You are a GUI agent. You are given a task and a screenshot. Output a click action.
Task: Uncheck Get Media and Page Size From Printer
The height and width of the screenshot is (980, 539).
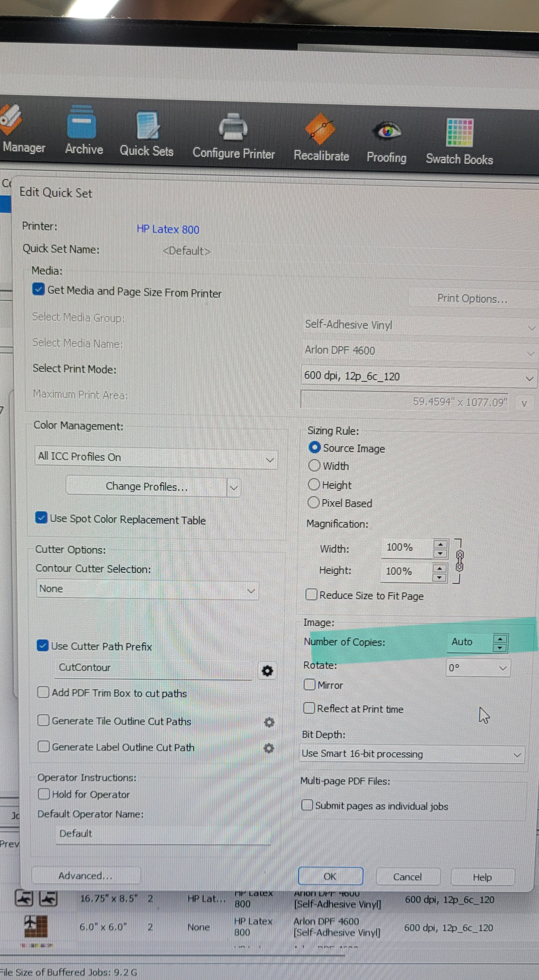pyautogui.click(x=38, y=289)
